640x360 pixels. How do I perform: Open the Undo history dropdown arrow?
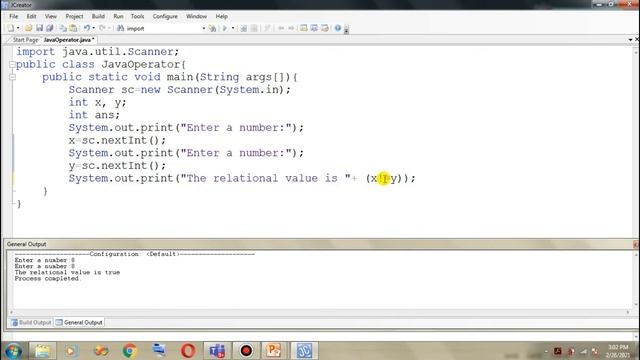click(x=93, y=28)
